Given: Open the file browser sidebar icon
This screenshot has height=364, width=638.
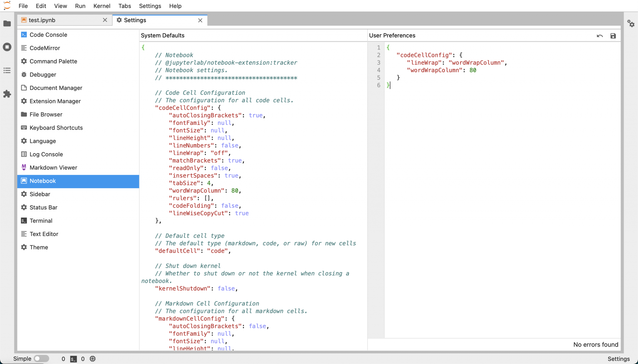Looking at the screenshot, I should tap(7, 24).
